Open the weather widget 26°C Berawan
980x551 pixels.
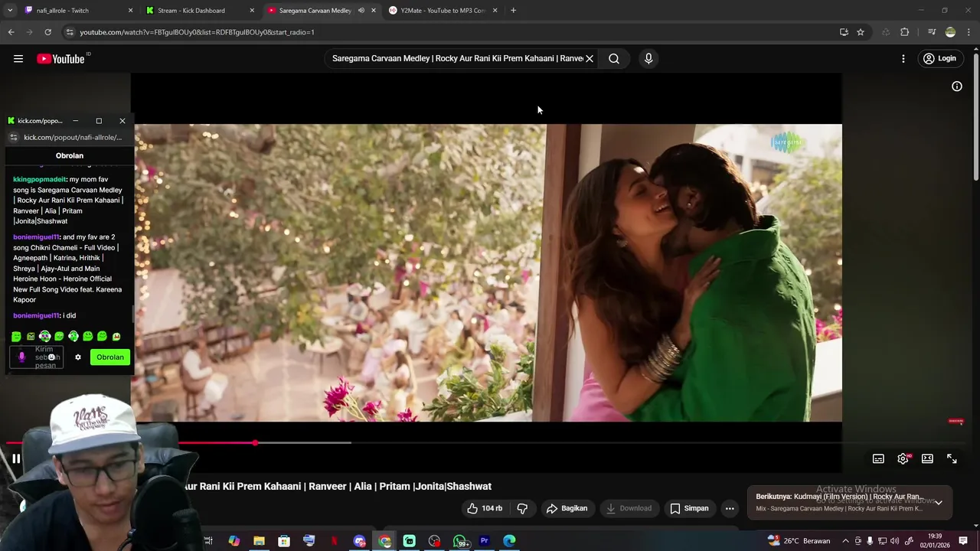click(x=799, y=541)
